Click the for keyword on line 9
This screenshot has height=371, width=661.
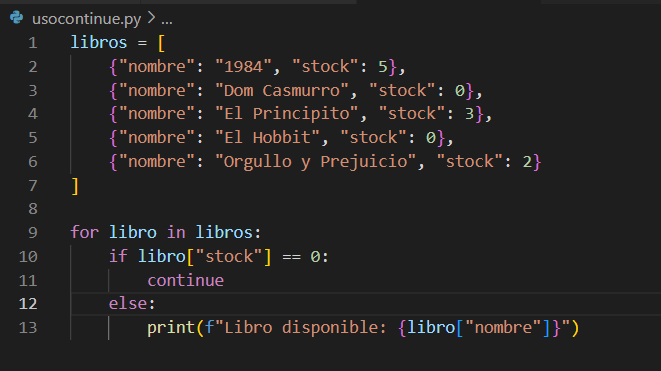coord(84,232)
